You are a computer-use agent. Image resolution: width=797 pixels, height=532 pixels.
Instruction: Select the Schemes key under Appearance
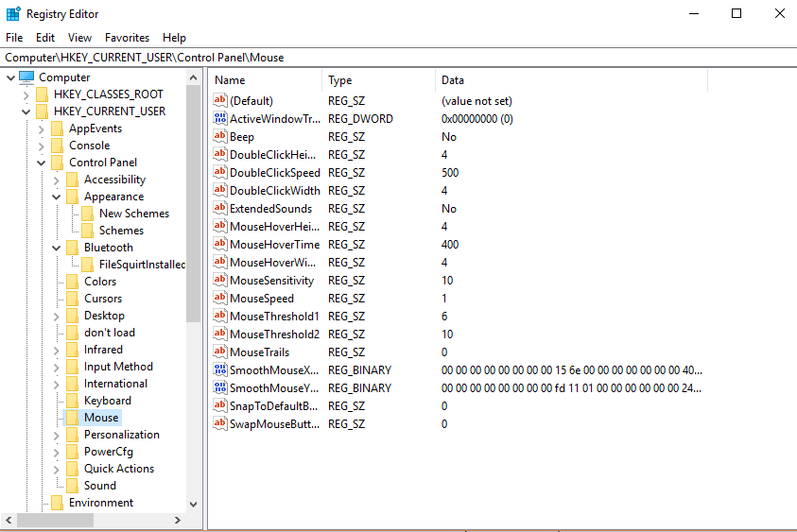coord(121,231)
